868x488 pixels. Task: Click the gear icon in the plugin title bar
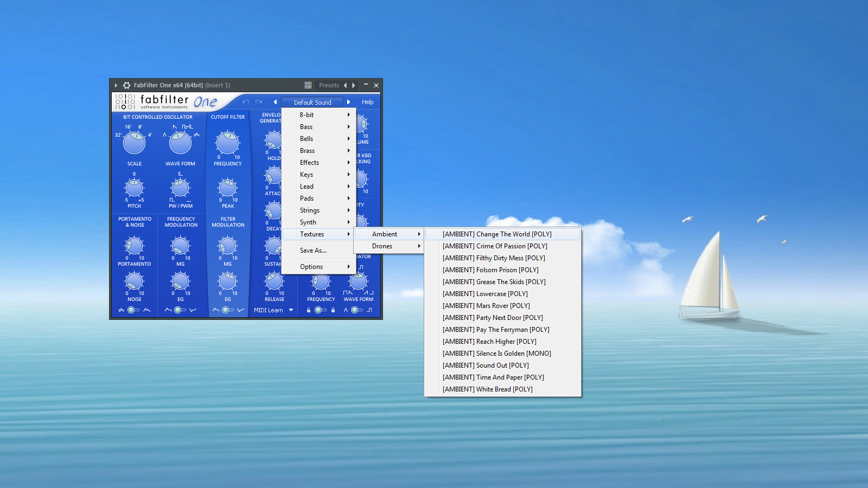tap(126, 85)
